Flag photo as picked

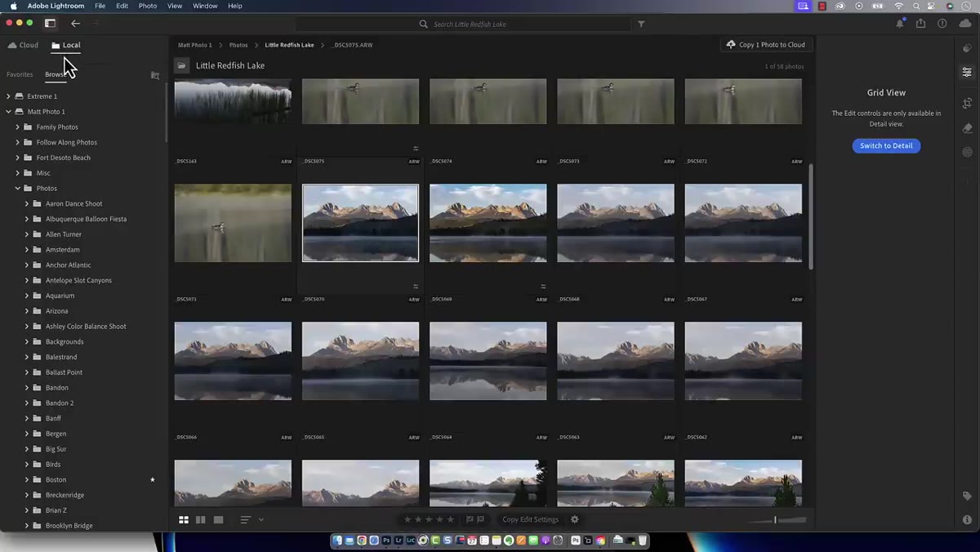470,519
